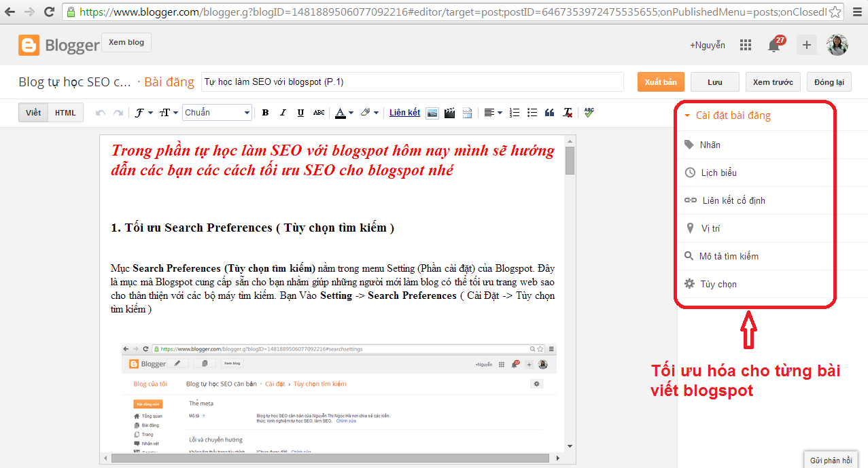This screenshot has height=468, width=868.
Task: Switch to Viết compose mode
Action: (x=33, y=113)
